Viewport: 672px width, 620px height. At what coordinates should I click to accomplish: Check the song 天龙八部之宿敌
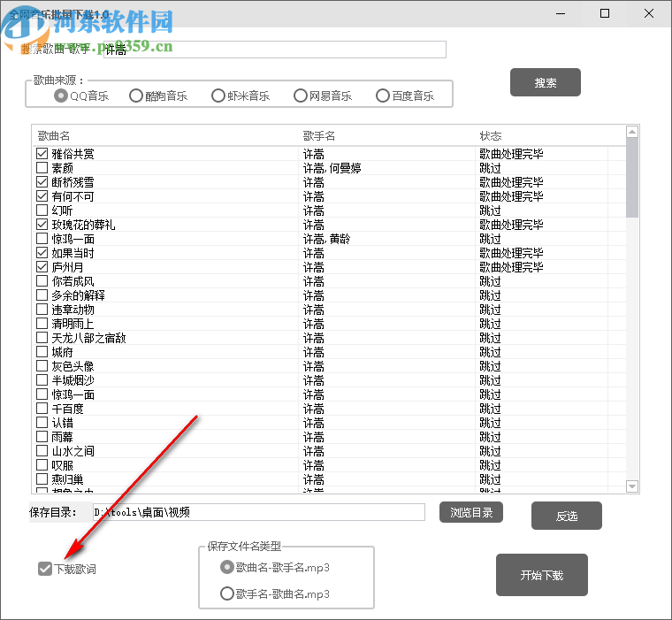42,338
